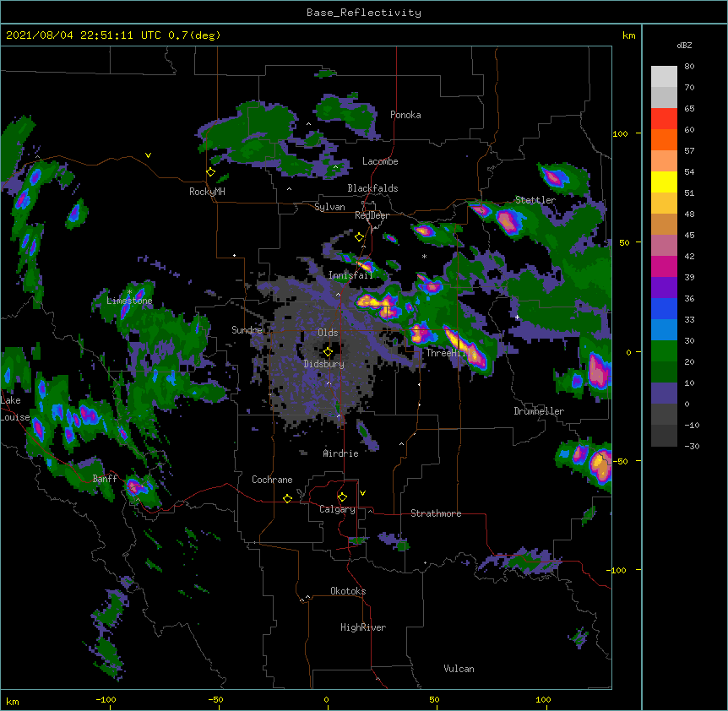Click the Banff label

pyautogui.click(x=105, y=479)
